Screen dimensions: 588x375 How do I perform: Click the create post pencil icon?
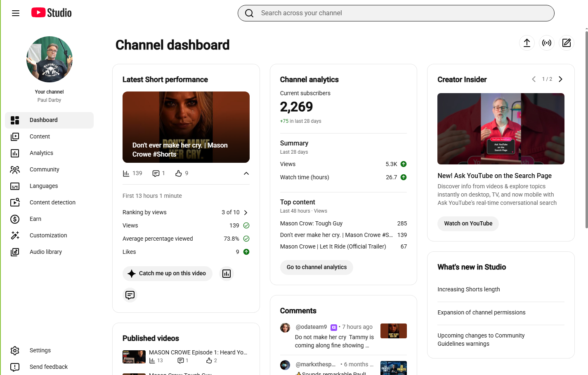click(567, 43)
